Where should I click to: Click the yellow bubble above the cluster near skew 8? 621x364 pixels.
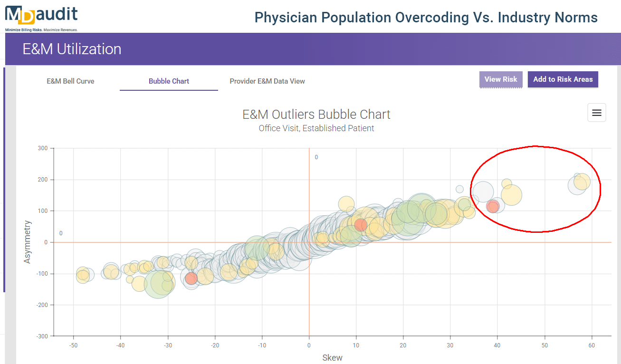pyautogui.click(x=346, y=204)
